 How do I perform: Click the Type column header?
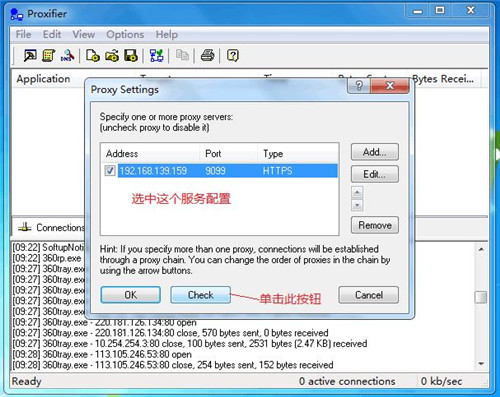pyautogui.click(x=298, y=153)
